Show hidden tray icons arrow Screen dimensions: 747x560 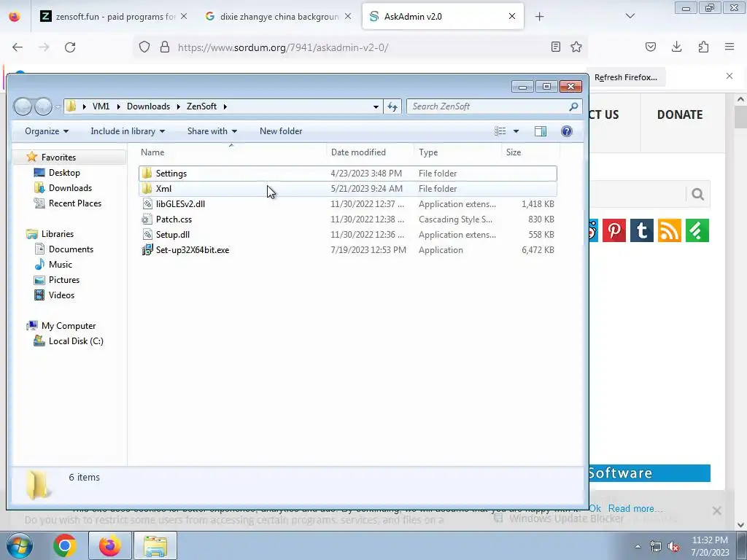click(638, 546)
